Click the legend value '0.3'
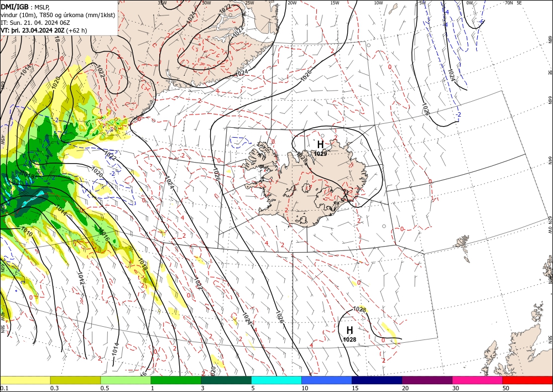Viewport: 553px width, 392px height. point(54,388)
